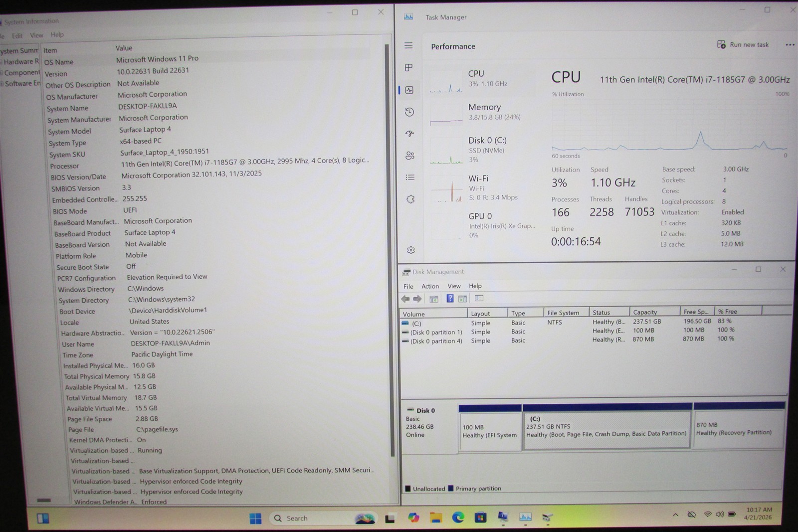Open View menu in System Information
Viewport: 798px width, 532px height.
[x=36, y=35]
